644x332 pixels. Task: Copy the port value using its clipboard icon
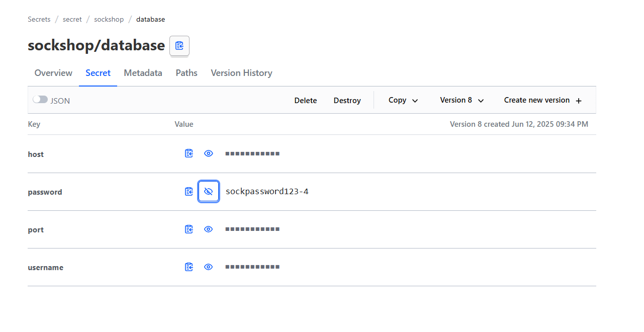point(189,229)
